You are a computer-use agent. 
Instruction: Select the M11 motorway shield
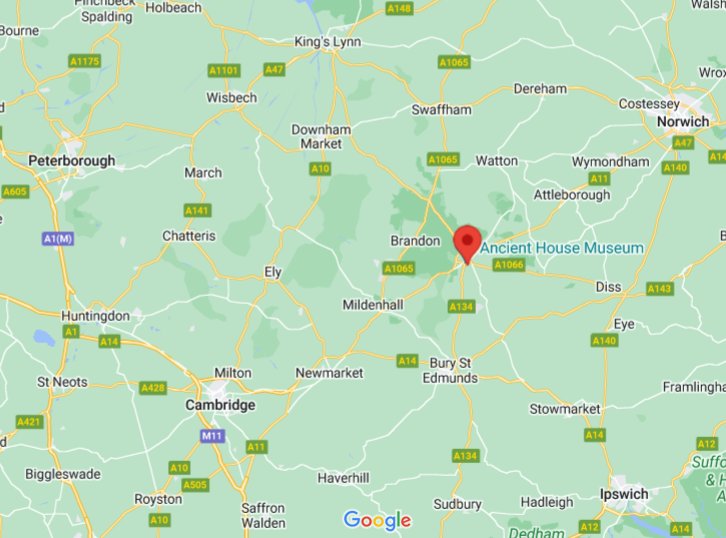(x=213, y=436)
